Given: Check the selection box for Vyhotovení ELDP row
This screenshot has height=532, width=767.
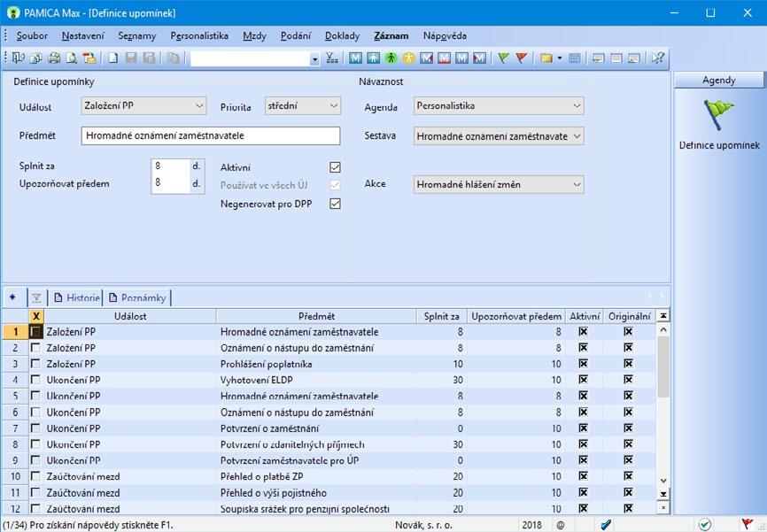Looking at the screenshot, I should [x=35, y=380].
